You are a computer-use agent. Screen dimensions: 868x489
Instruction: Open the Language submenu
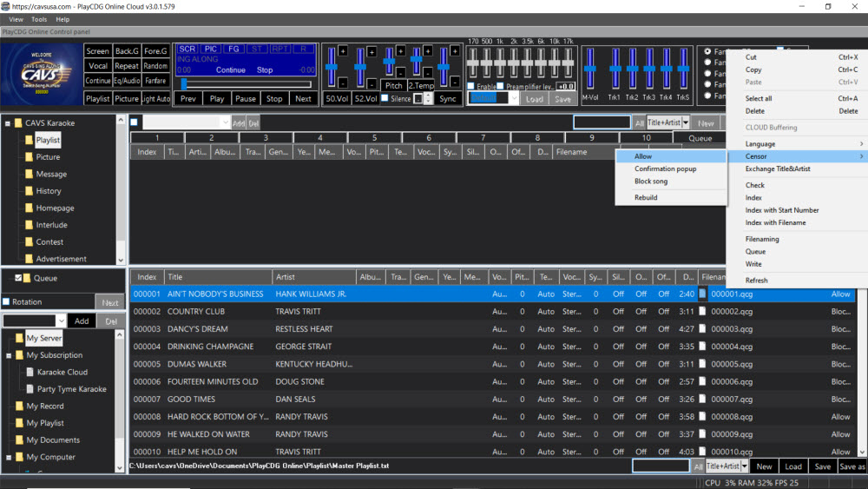click(797, 144)
